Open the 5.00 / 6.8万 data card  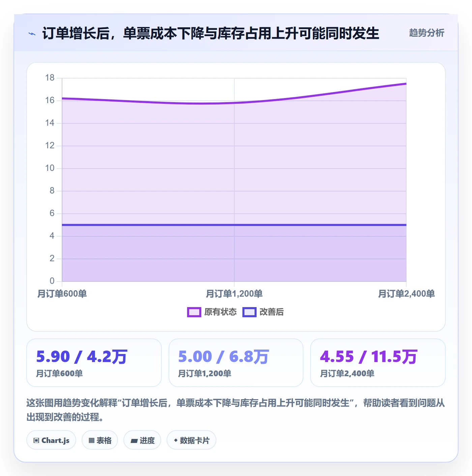[236, 363]
